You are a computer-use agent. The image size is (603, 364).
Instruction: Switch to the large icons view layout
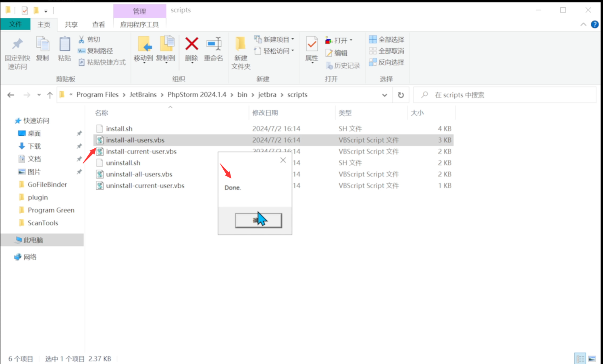pos(592,358)
